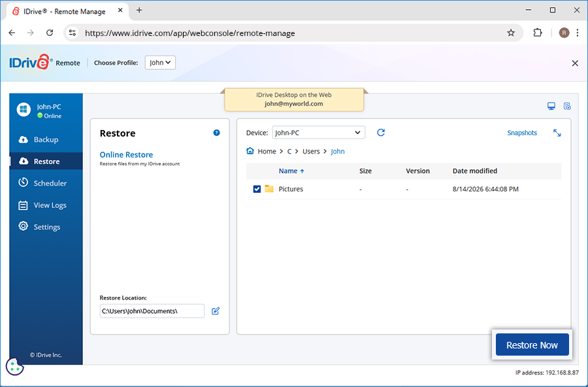The width and height of the screenshot is (588, 387).
Task: Click the Restore Location path field
Action: point(152,311)
